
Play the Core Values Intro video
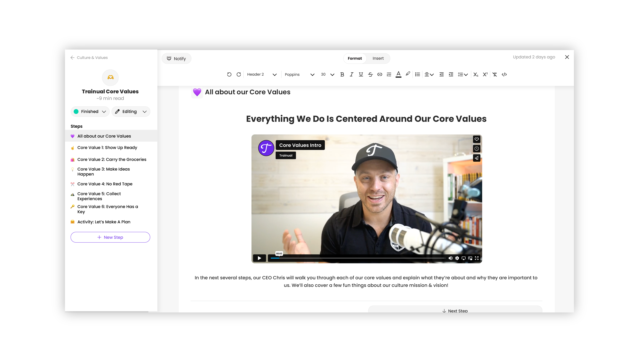[259, 258]
